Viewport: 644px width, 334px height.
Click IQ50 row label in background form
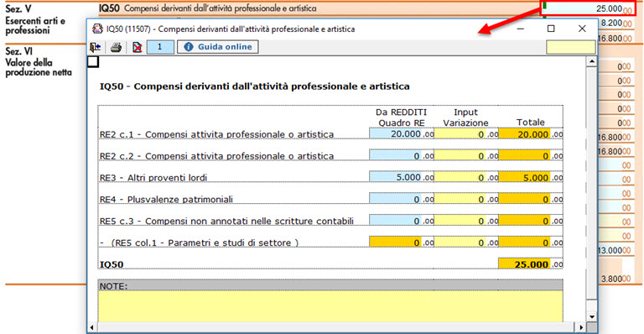tap(208, 8)
